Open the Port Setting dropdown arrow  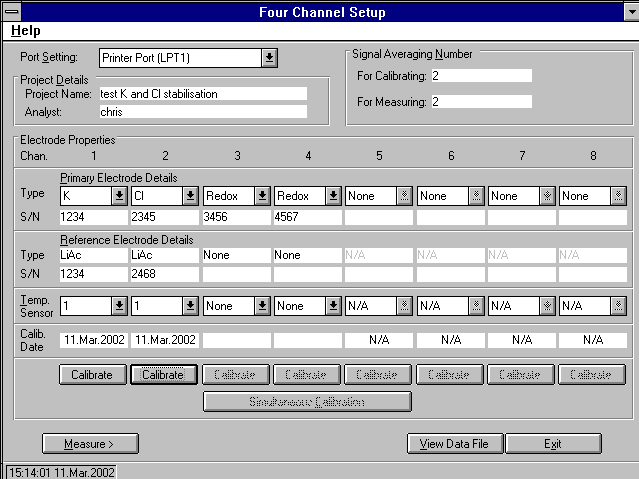[269, 58]
